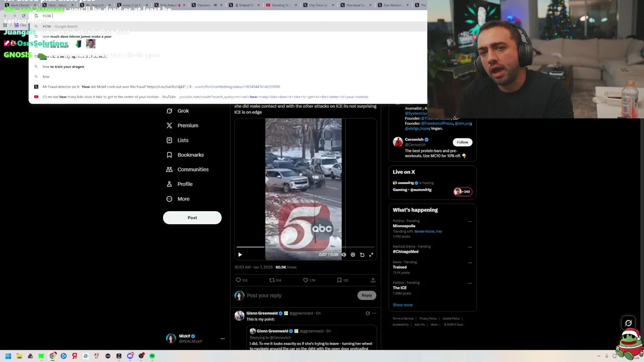The width and height of the screenshot is (644, 362).
Task: Open the Minneapolis trending topic
Action: [404, 226]
